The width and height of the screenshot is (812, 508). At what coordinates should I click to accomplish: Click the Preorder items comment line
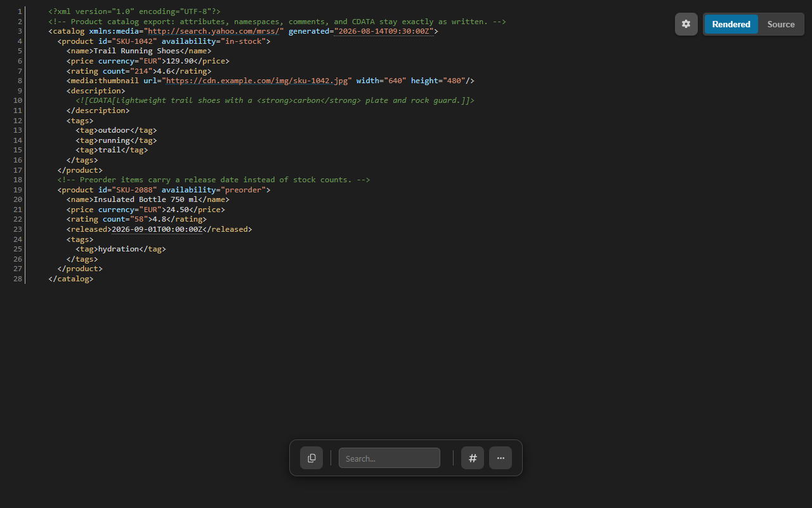coord(214,180)
